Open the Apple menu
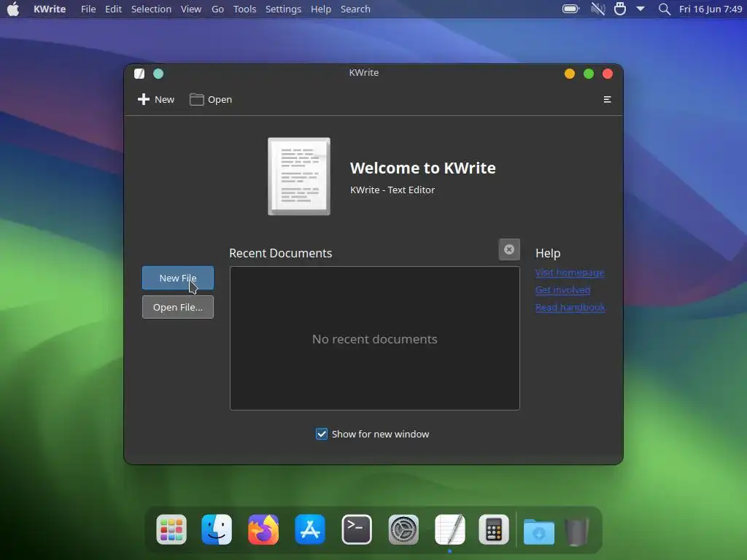747x560 pixels. coord(13,9)
